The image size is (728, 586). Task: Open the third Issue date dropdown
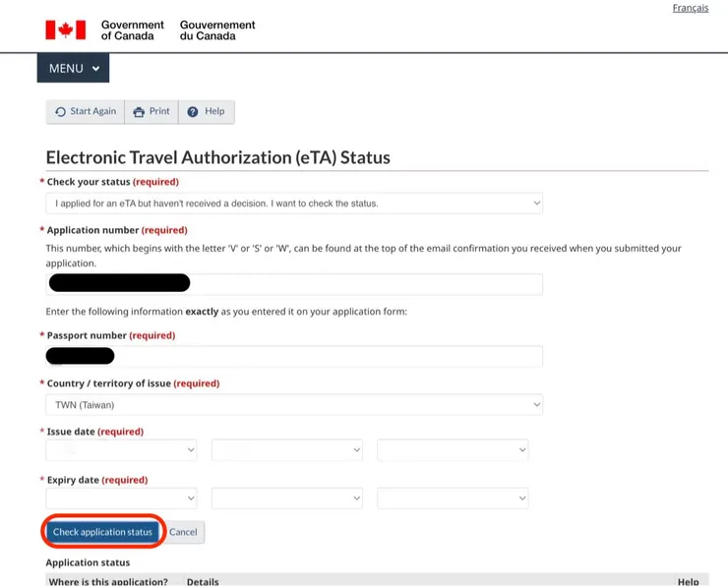tap(453, 449)
